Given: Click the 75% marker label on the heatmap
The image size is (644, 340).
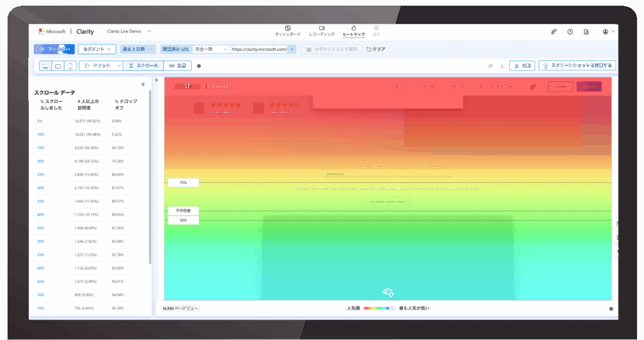Looking at the screenshot, I should [x=183, y=183].
